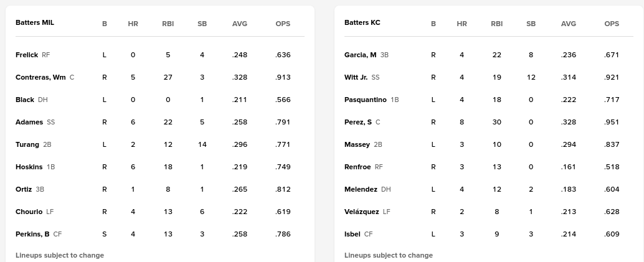Select Massey in the KC lineup
The width and height of the screenshot is (644, 262).
click(x=357, y=144)
